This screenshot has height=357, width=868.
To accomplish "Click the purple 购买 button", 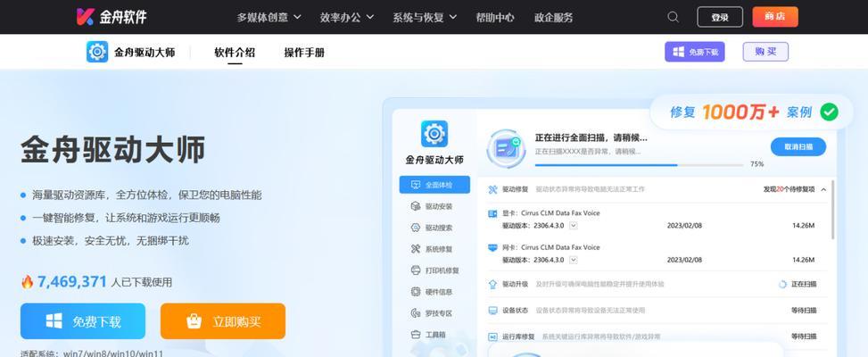I will pyautogui.click(x=765, y=52).
